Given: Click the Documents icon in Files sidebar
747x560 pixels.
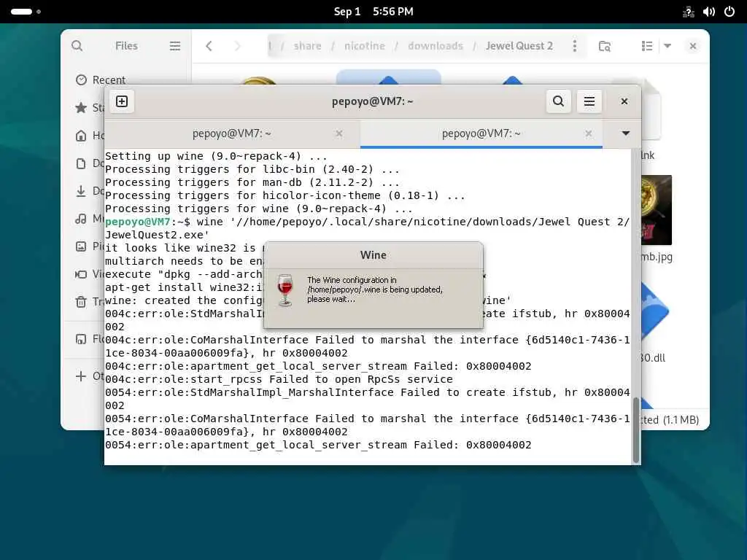Looking at the screenshot, I should click(x=81, y=163).
